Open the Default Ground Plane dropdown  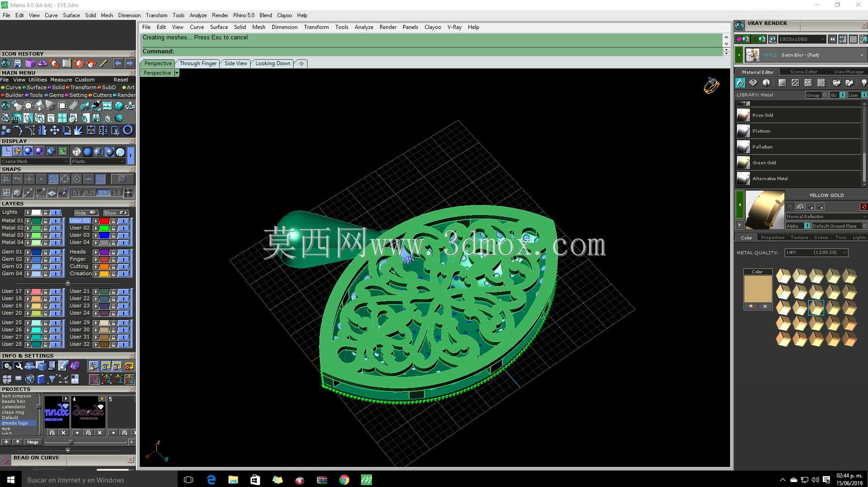click(839, 226)
